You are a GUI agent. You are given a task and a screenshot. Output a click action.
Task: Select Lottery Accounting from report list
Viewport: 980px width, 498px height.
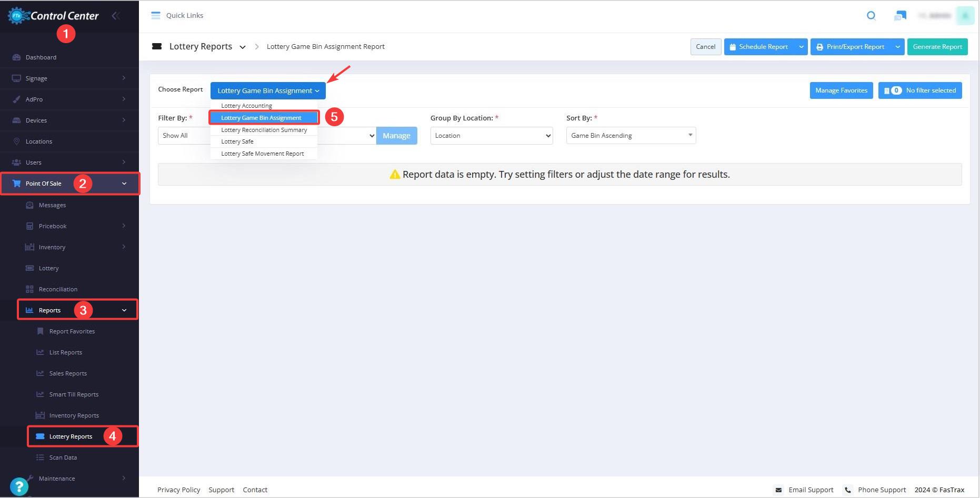(x=264, y=106)
